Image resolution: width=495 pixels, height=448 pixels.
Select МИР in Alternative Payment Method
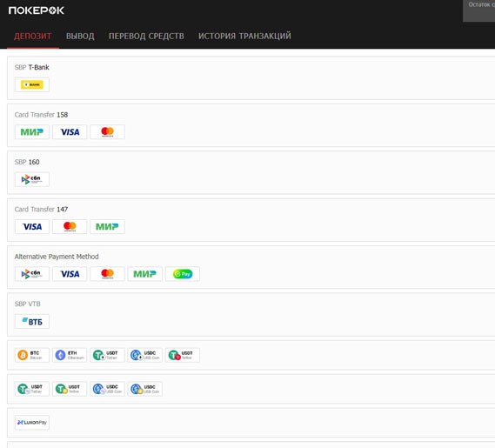coord(145,274)
